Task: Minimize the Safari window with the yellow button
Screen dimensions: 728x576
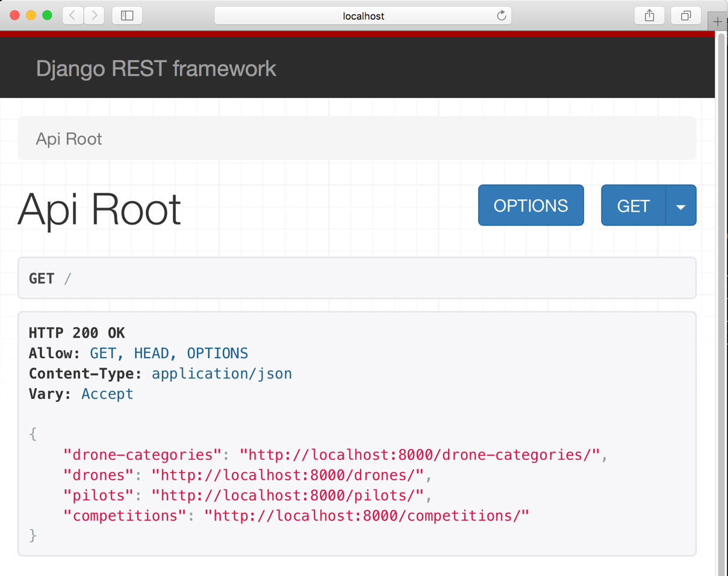Action: coord(31,16)
